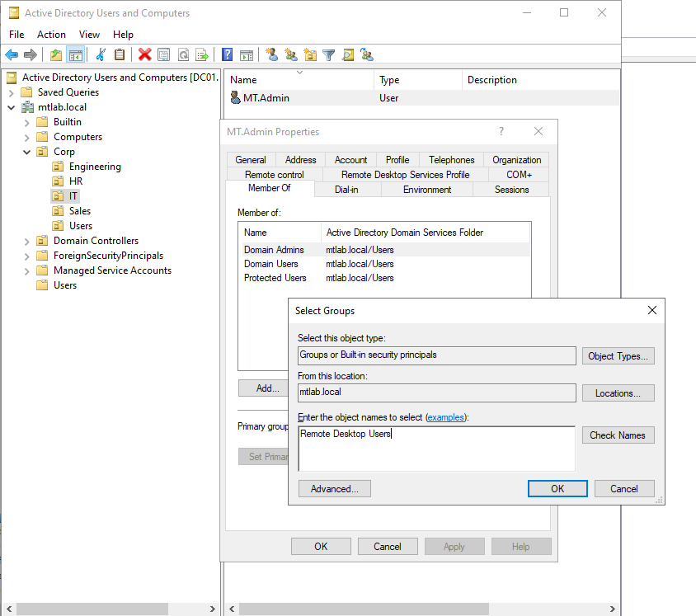Switch to the Account tab
This screenshot has height=616, width=696.
350,160
